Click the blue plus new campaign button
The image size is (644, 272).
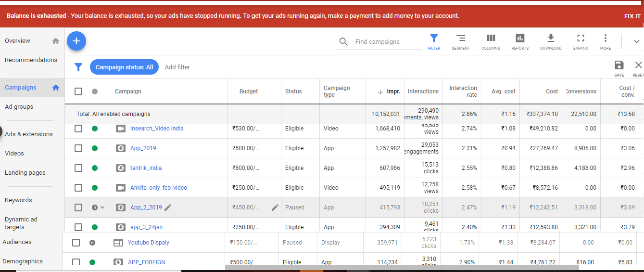[x=76, y=41]
